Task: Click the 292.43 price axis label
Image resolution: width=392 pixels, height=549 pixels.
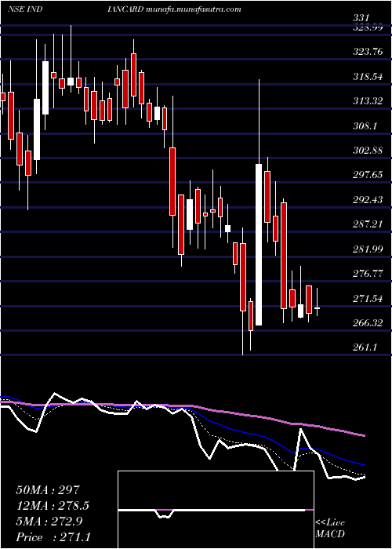Action: coord(368,199)
